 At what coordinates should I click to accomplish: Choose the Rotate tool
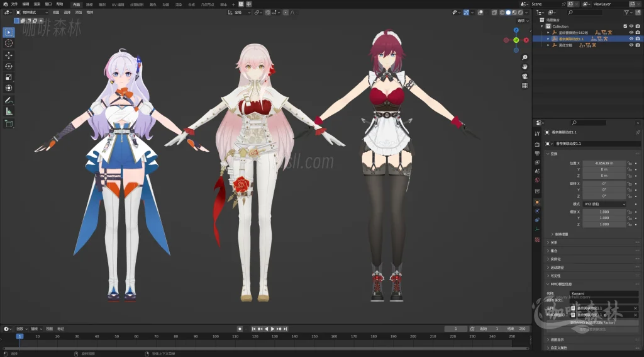(9, 66)
